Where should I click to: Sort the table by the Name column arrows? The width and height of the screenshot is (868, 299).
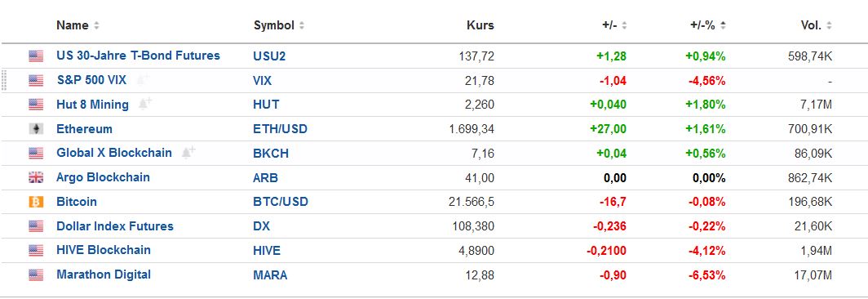coord(96,25)
